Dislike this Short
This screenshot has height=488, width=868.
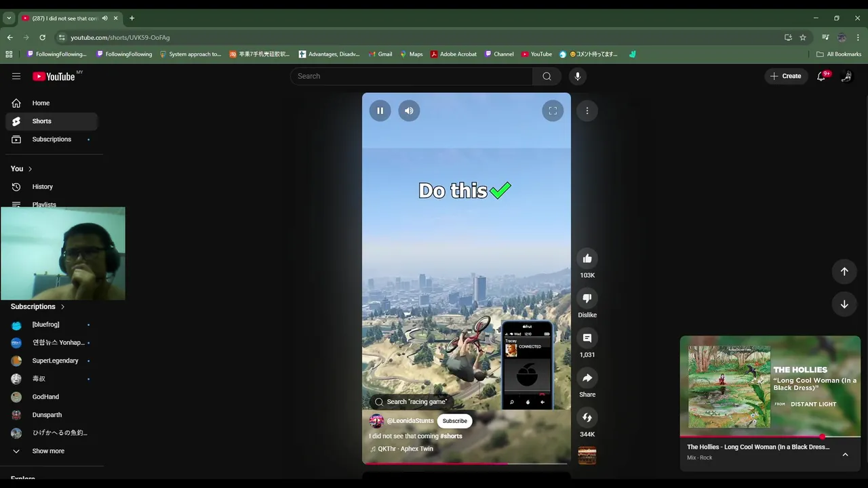587,298
